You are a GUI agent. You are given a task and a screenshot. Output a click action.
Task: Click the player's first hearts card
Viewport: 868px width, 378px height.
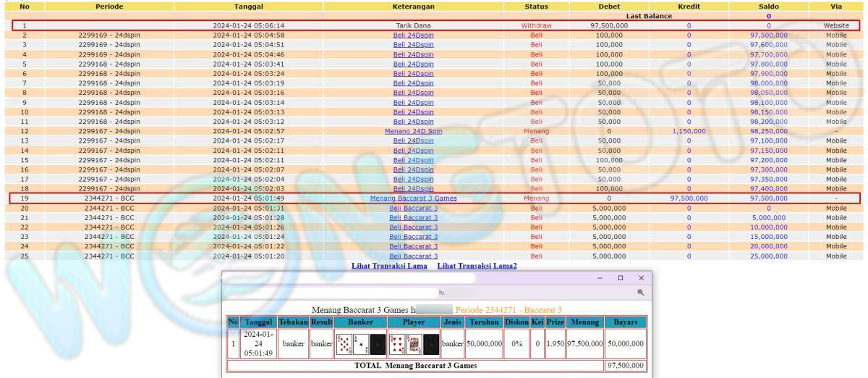(x=397, y=344)
